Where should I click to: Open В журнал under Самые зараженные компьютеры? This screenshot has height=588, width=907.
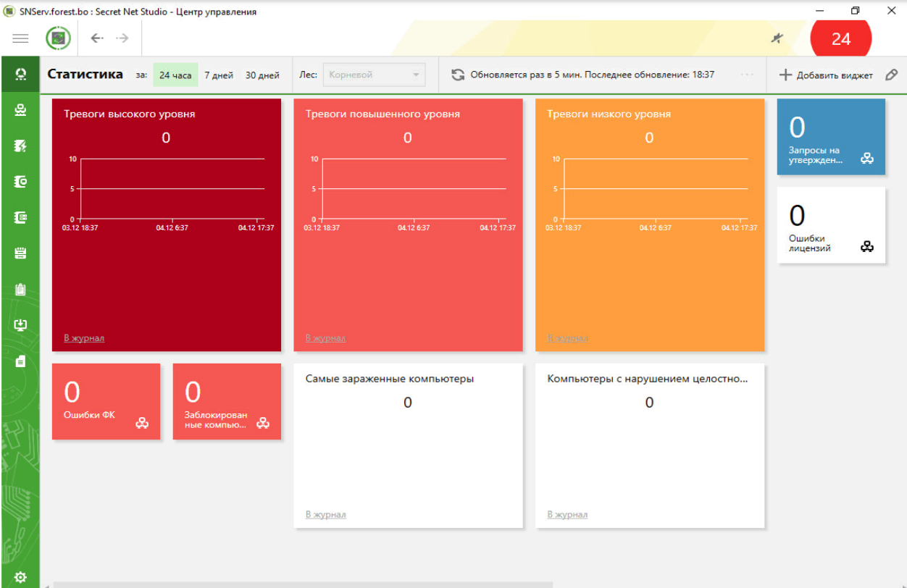[325, 515]
